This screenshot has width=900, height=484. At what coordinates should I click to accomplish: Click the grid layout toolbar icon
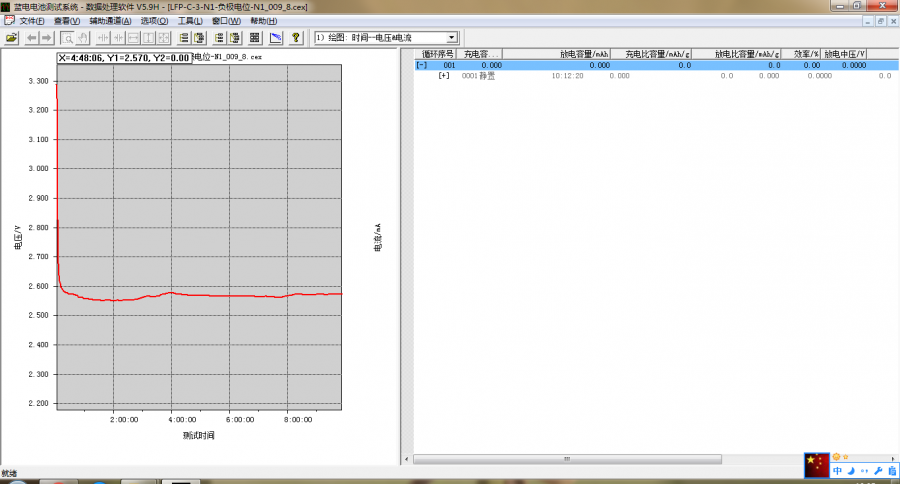tap(255, 38)
